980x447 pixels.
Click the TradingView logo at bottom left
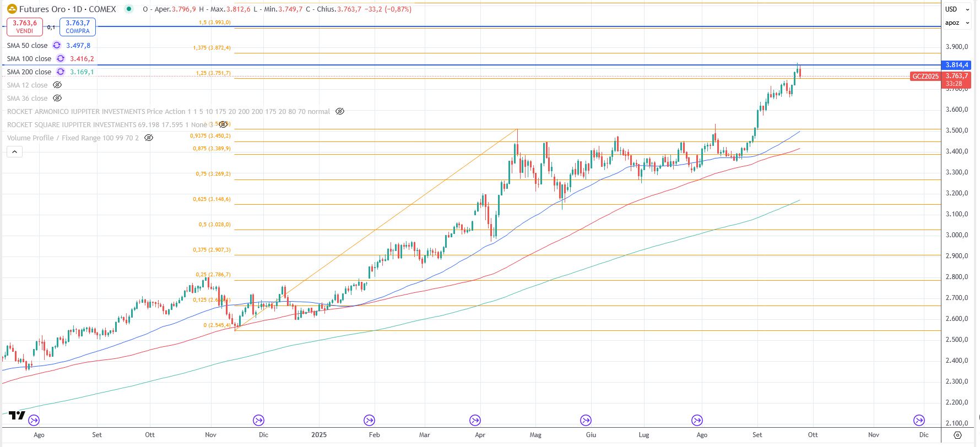17,416
